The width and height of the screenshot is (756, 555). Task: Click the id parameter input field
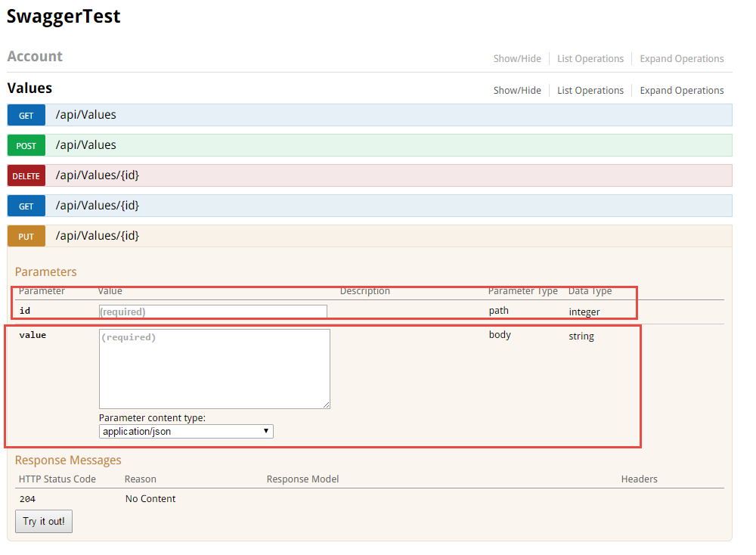[x=212, y=312]
